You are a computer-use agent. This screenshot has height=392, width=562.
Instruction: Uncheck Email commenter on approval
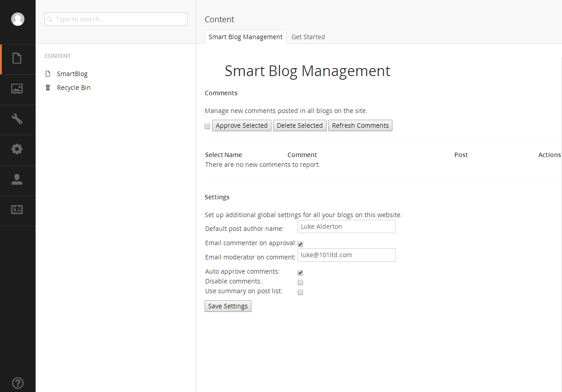pos(300,244)
